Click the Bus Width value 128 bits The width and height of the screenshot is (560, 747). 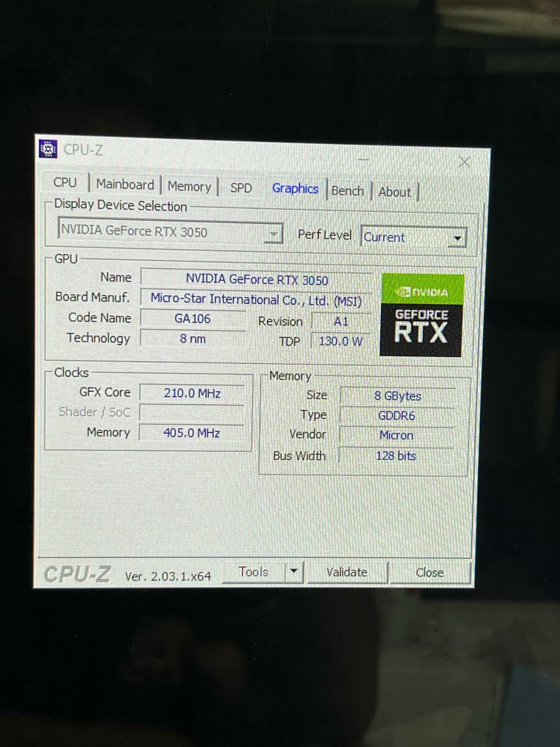point(397,456)
